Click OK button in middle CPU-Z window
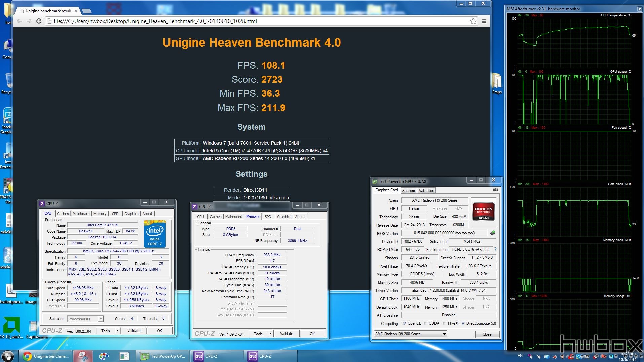Viewport: 644px width, 362px height. [312, 334]
